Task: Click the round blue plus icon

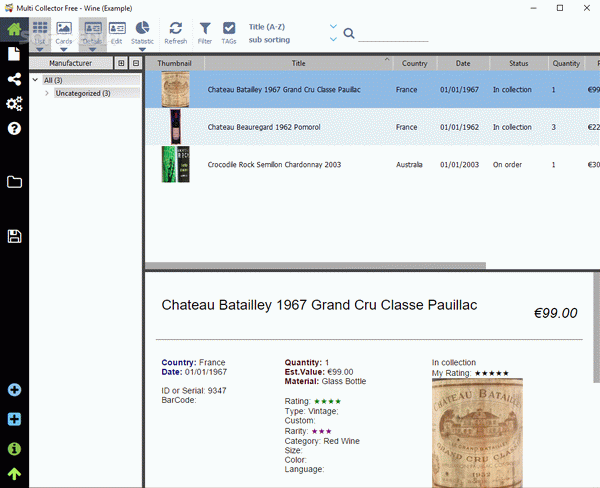Action: point(14,390)
